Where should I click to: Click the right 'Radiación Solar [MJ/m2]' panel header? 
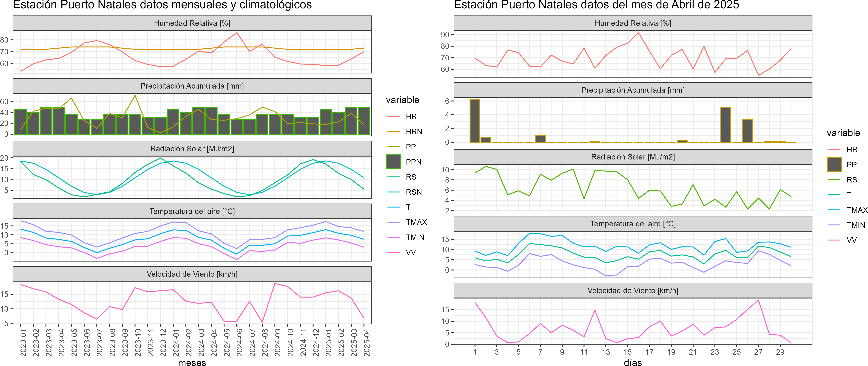(633, 157)
